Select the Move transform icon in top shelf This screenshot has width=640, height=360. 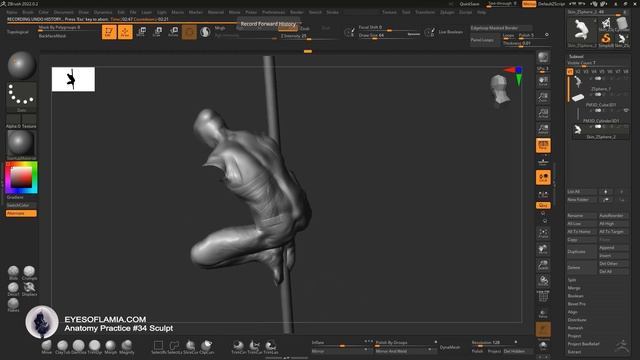tap(141, 32)
